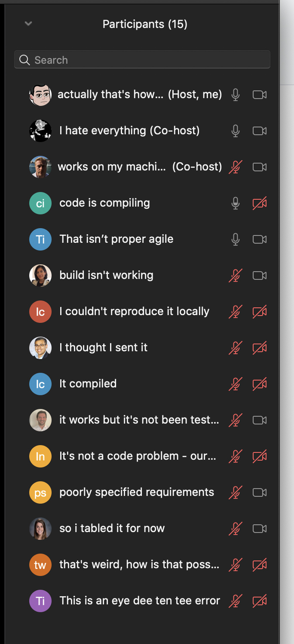Click the host's cartoon avatar
Image resolution: width=294 pixels, height=644 pixels.
click(40, 95)
